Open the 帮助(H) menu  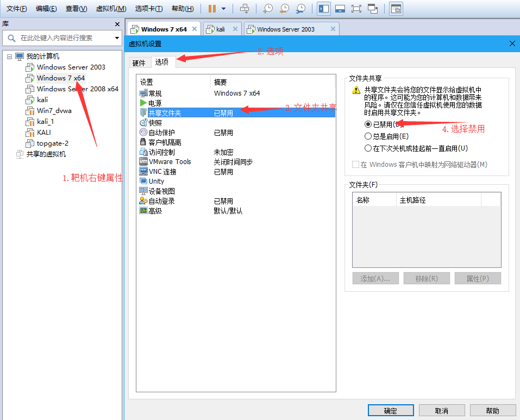pos(183,9)
